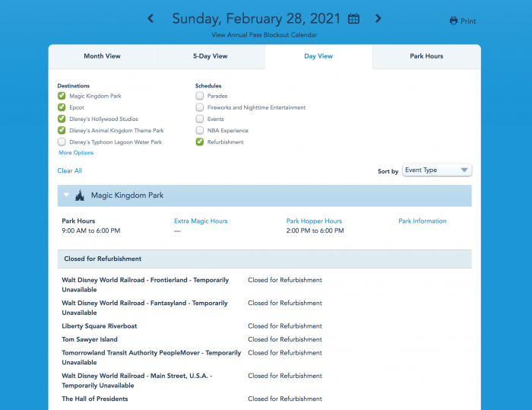Click the Park Hours label in Magic Kingdom
This screenshot has height=410, width=532.
78,221
